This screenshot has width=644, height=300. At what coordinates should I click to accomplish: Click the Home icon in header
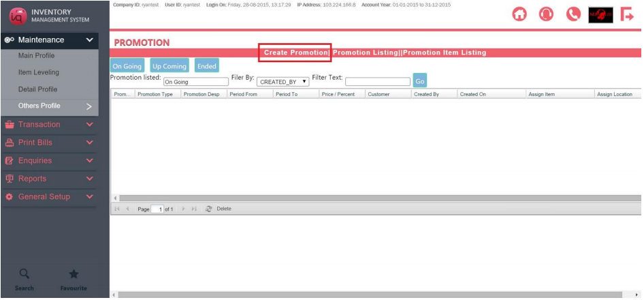(519, 14)
